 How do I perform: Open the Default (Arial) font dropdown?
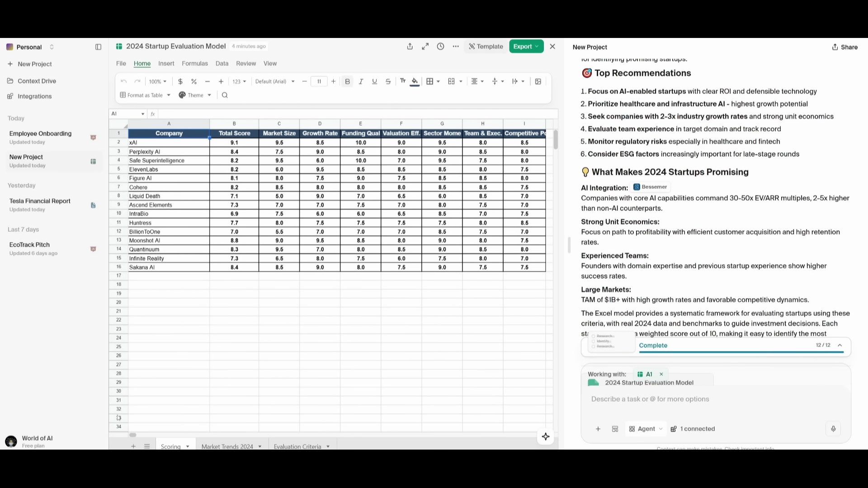click(x=275, y=82)
